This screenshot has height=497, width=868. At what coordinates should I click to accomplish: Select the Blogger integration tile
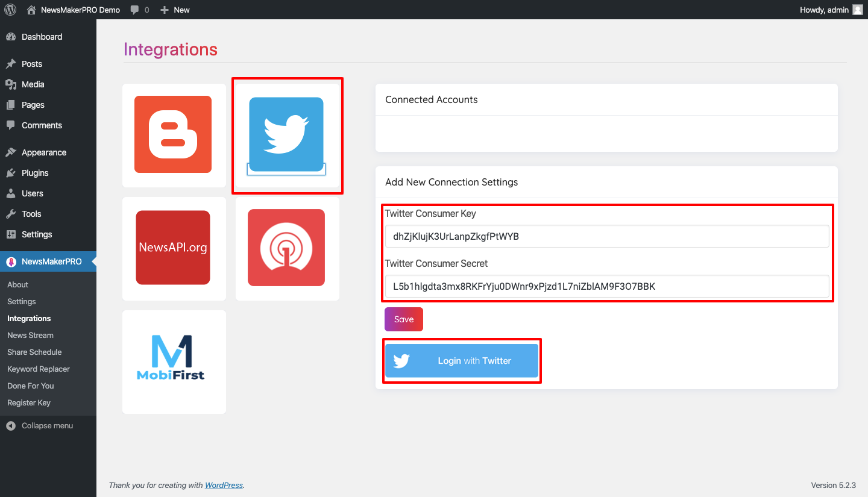coord(173,134)
